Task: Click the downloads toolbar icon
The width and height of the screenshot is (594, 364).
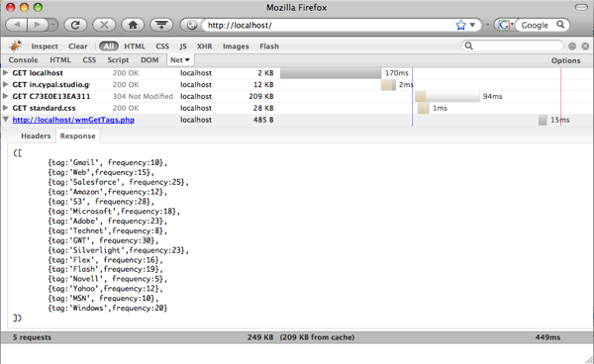Action: click(161, 25)
